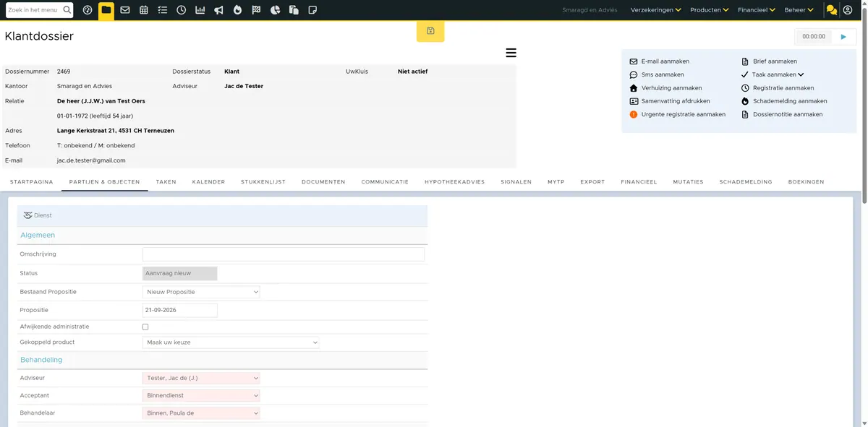This screenshot has height=427, width=868.
Task: Click the clock icon in top bar
Action: [x=181, y=10]
